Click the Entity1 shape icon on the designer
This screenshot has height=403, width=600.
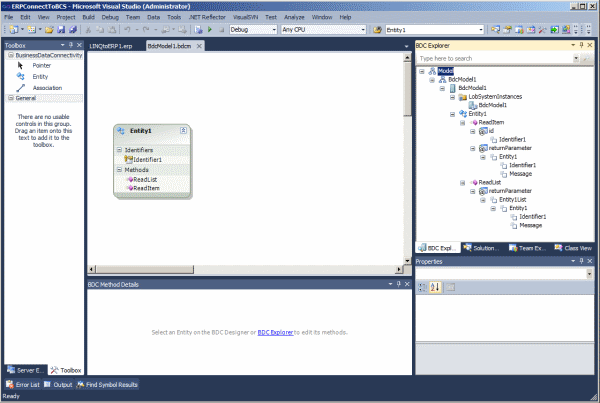click(121, 131)
